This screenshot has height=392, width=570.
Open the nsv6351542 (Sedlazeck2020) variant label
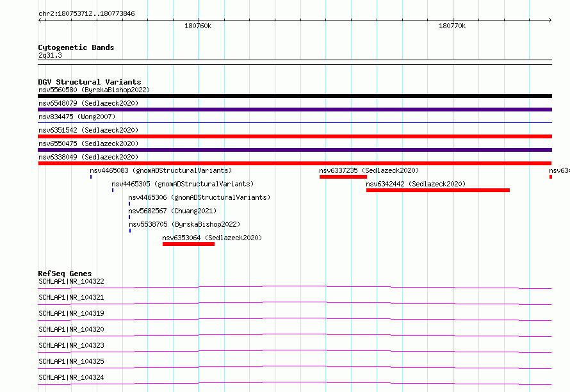[x=88, y=130]
